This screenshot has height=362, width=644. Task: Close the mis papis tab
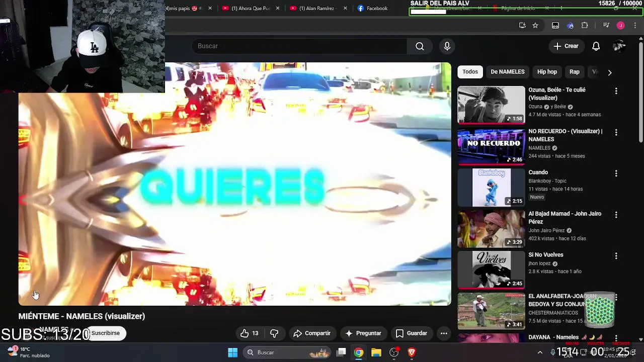(210, 8)
